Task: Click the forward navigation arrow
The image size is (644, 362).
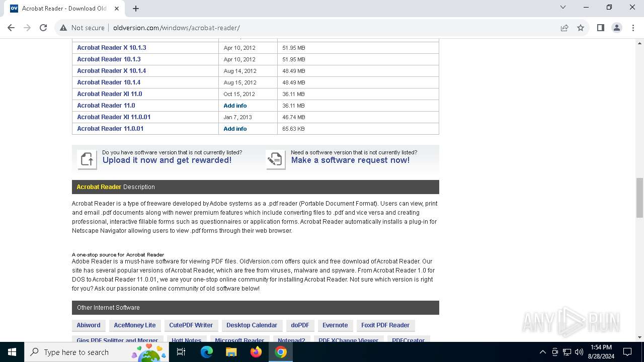Action: click(27, 28)
